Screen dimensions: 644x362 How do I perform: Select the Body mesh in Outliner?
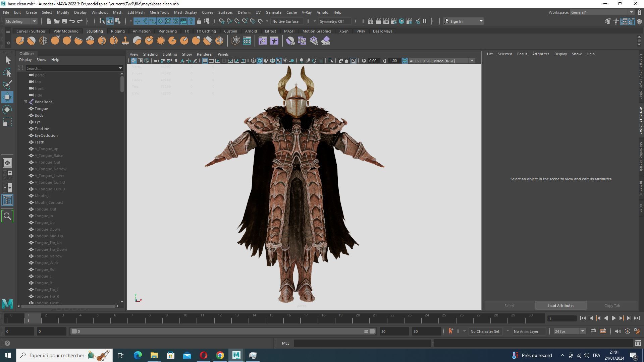(39, 115)
